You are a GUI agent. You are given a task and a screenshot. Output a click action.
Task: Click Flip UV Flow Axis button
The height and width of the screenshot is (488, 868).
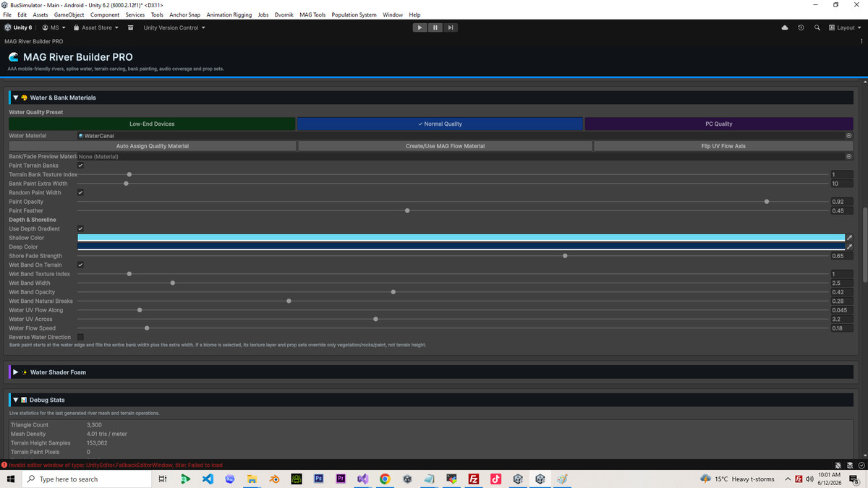(x=723, y=146)
